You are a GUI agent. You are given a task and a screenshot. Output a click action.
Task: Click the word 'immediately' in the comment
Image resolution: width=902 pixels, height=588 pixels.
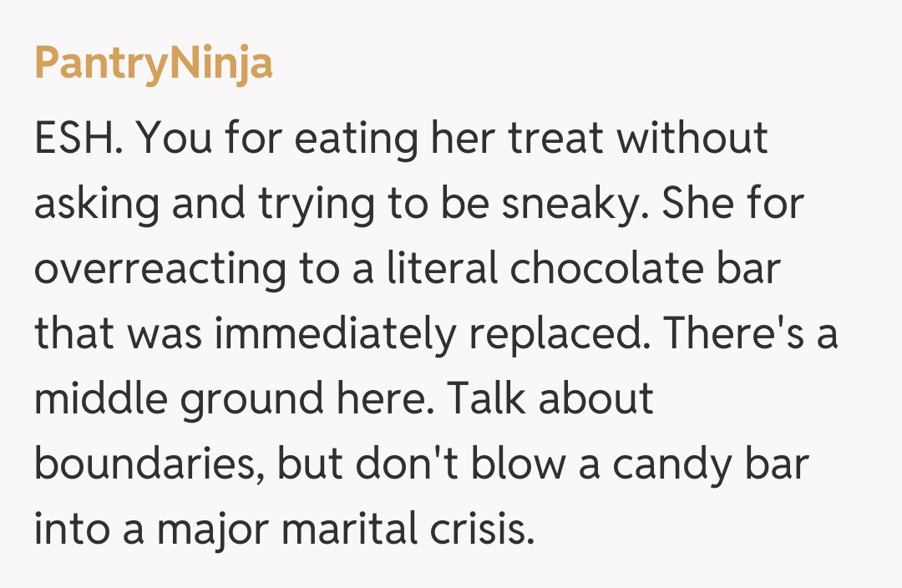pyautogui.click(x=334, y=334)
